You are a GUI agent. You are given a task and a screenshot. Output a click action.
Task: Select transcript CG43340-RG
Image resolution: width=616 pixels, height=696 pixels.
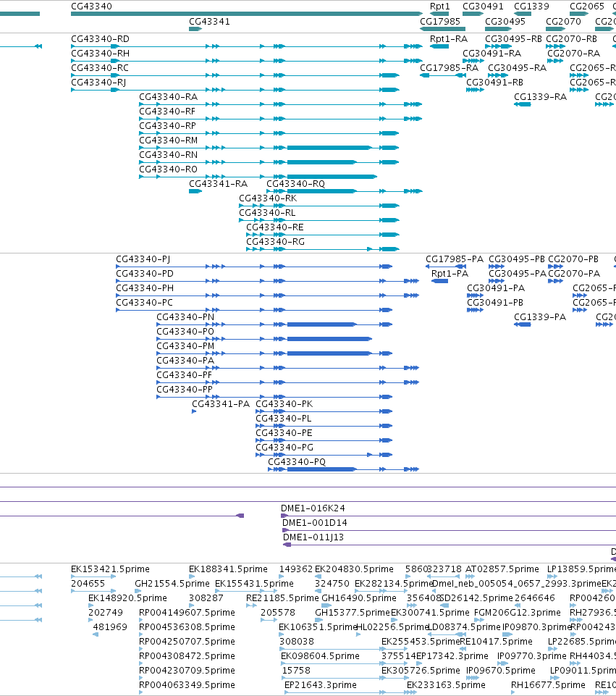(275, 242)
